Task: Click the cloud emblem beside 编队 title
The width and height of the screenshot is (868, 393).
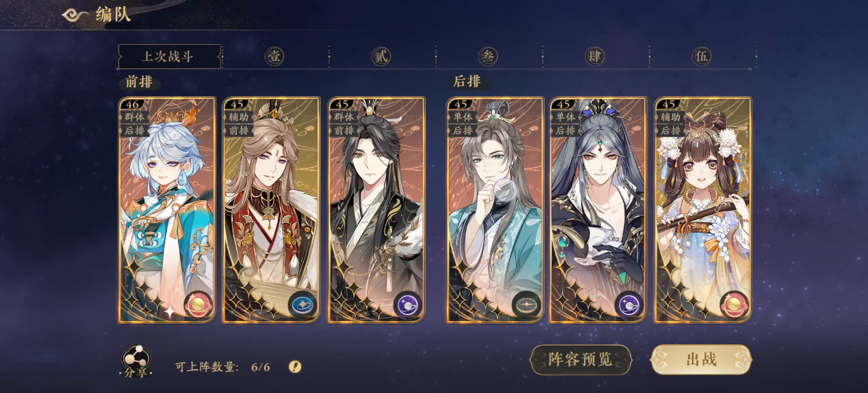Action: 75,15
